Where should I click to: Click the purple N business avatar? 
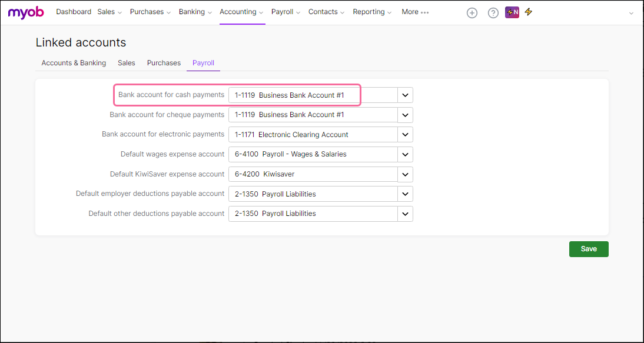point(512,12)
